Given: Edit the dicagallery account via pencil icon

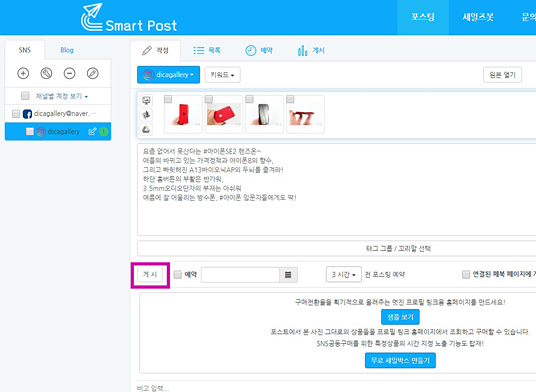Looking at the screenshot, I should 92,132.
